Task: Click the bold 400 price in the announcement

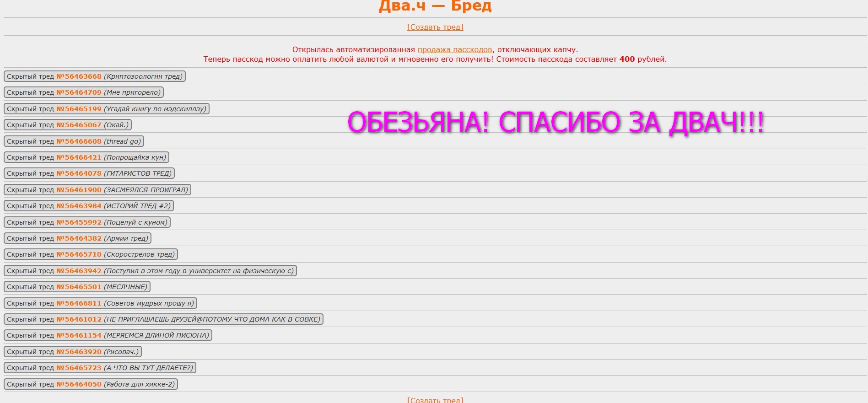Action: (x=627, y=59)
